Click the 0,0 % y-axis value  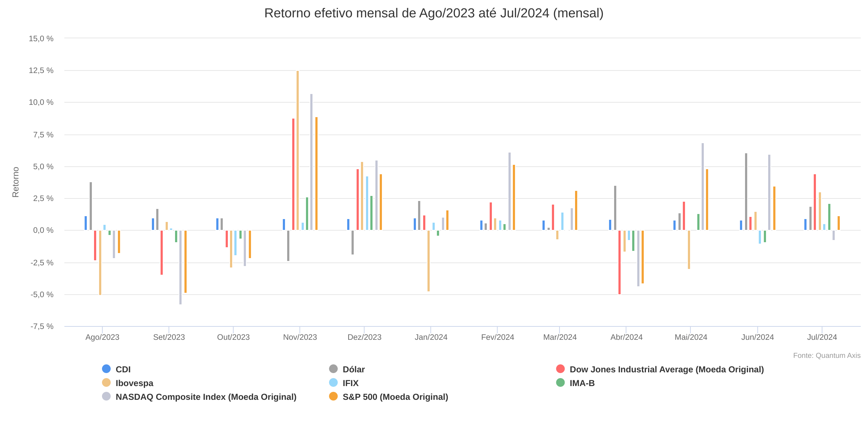pos(43,230)
